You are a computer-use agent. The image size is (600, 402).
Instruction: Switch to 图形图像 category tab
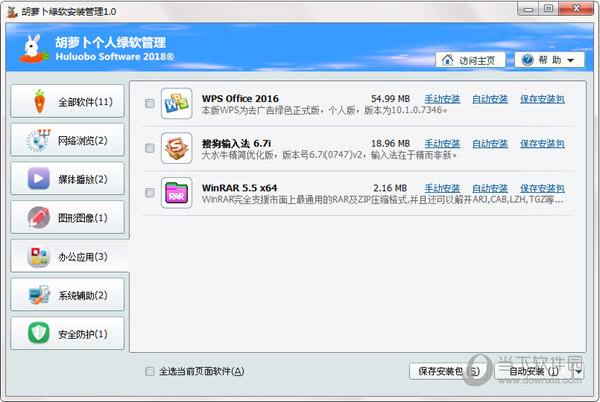tap(68, 218)
